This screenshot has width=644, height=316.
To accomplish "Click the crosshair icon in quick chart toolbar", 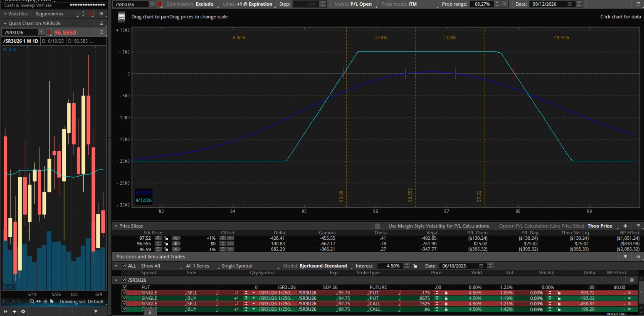I will coord(45,302).
